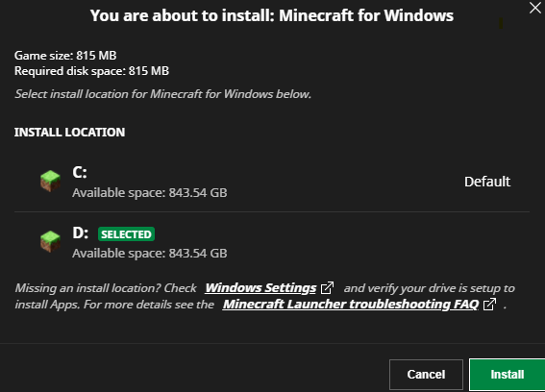Click the C: drive letter label
The width and height of the screenshot is (545, 392).
click(80, 172)
